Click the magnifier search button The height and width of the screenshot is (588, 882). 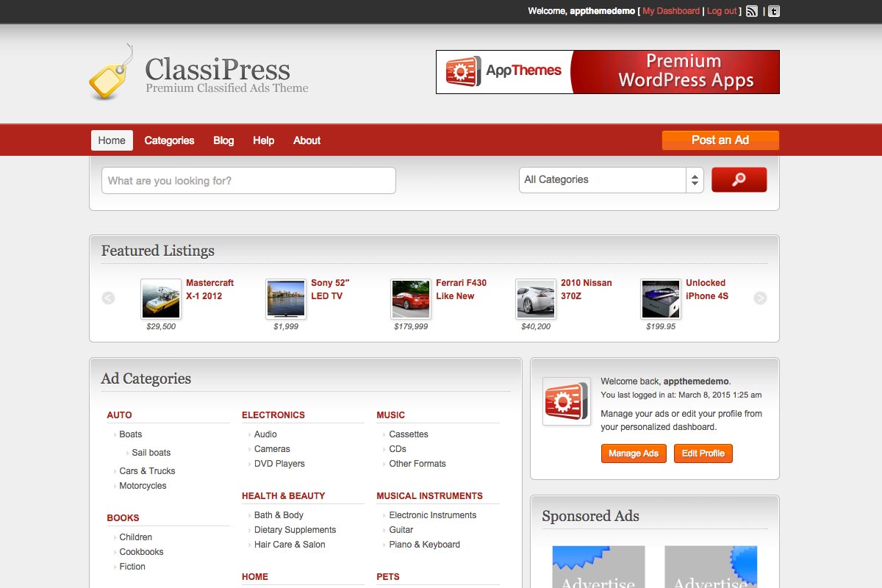(x=739, y=179)
